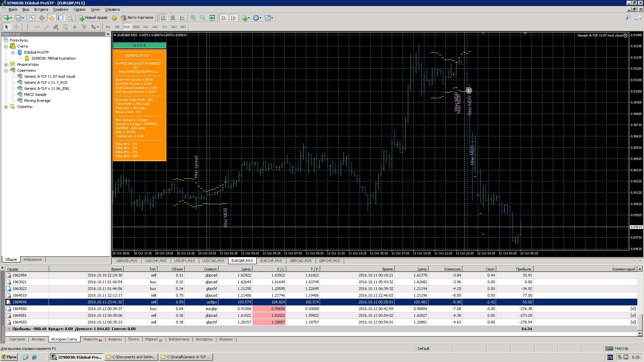Switch chart to Candlesticks mode
The image size is (644, 362).
[173, 18]
